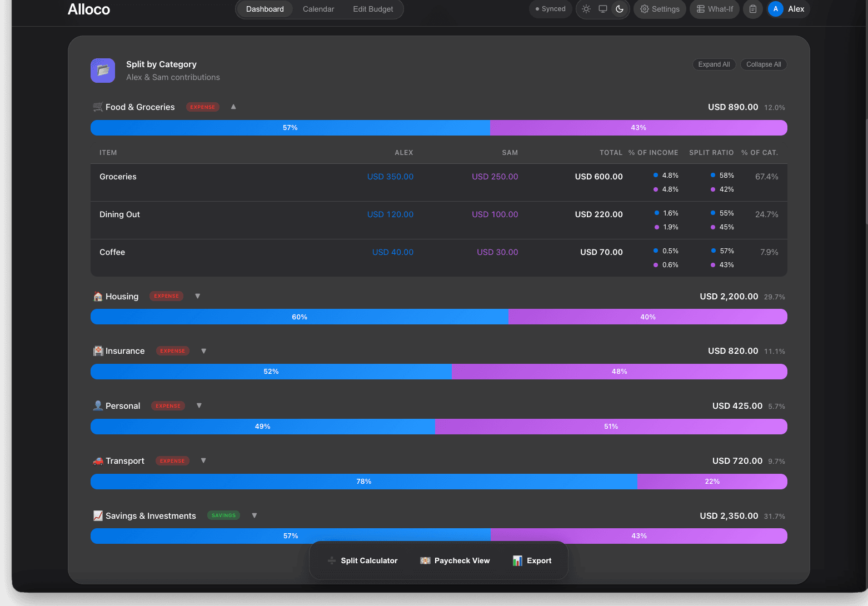Viewport: 868px width, 606px height.
Task: Open Paycheck View
Action: pyautogui.click(x=455, y=560)
